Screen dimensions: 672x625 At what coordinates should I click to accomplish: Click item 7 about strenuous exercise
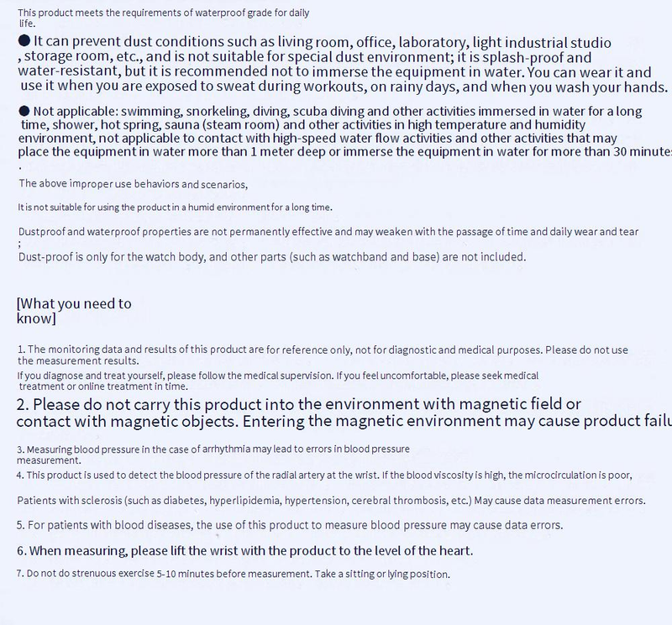[234, 575]
